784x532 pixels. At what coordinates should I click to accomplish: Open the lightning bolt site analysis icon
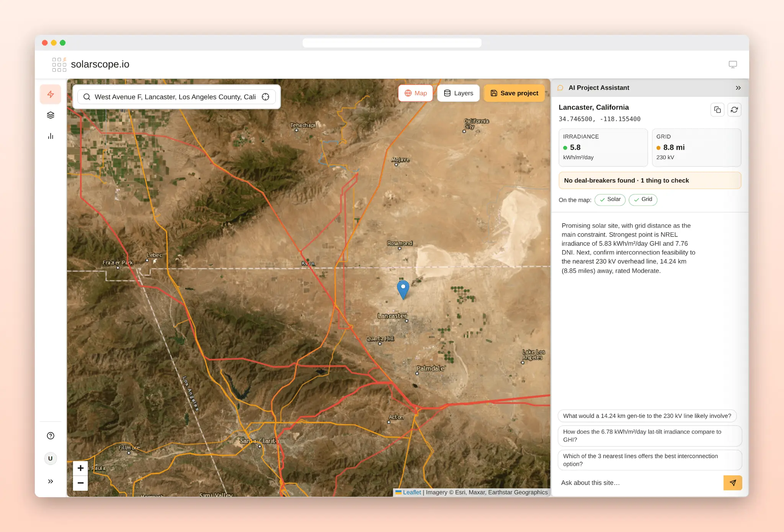51,94
